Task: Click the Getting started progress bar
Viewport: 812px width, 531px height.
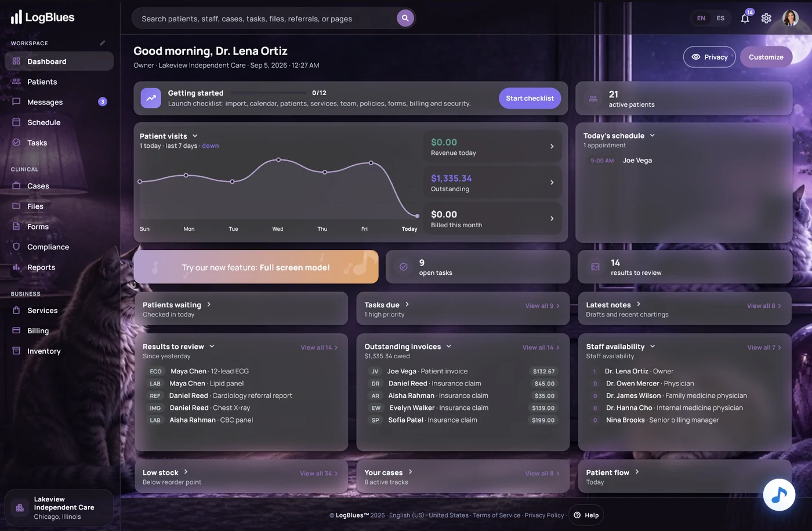Action: click(x=268, y=93)
